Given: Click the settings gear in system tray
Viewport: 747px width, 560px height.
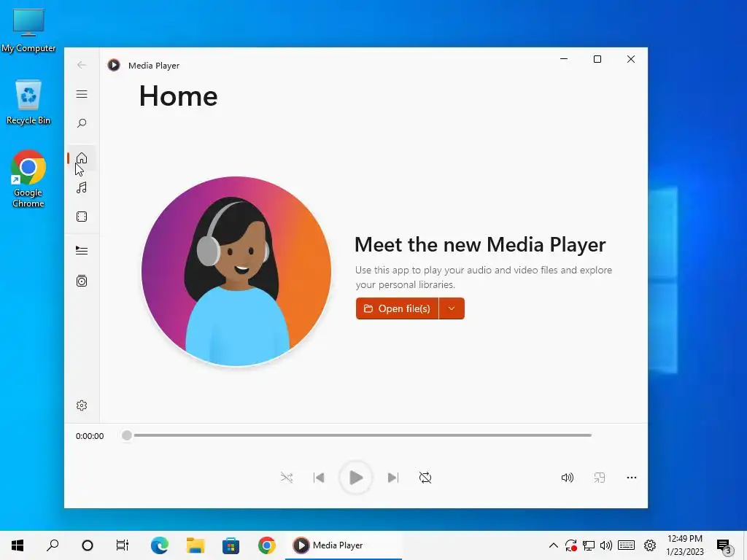Looking at the screenshot, I should [x=650, y=545].
